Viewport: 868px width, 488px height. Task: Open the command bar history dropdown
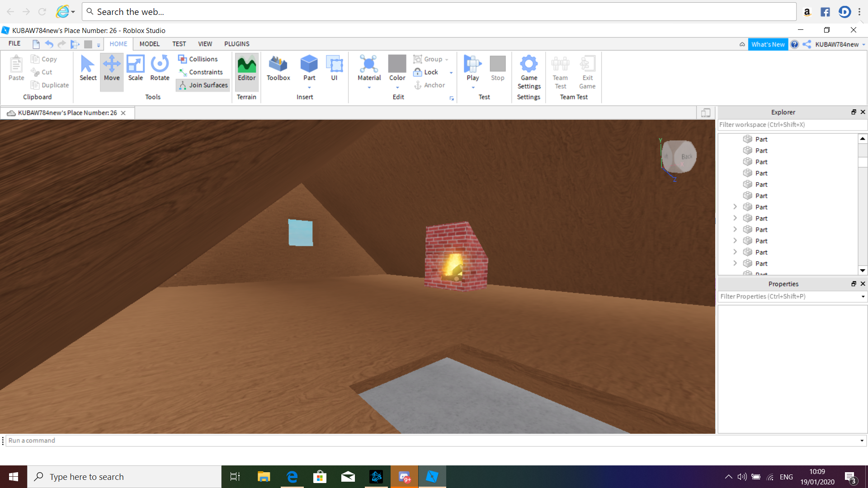(862, 441)
